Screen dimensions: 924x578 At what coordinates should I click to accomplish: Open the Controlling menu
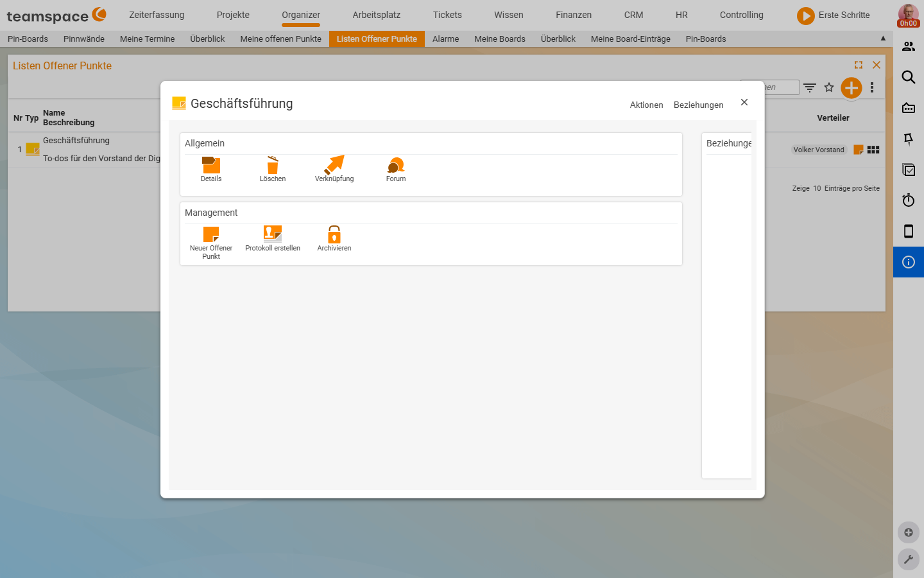(742, 15)
